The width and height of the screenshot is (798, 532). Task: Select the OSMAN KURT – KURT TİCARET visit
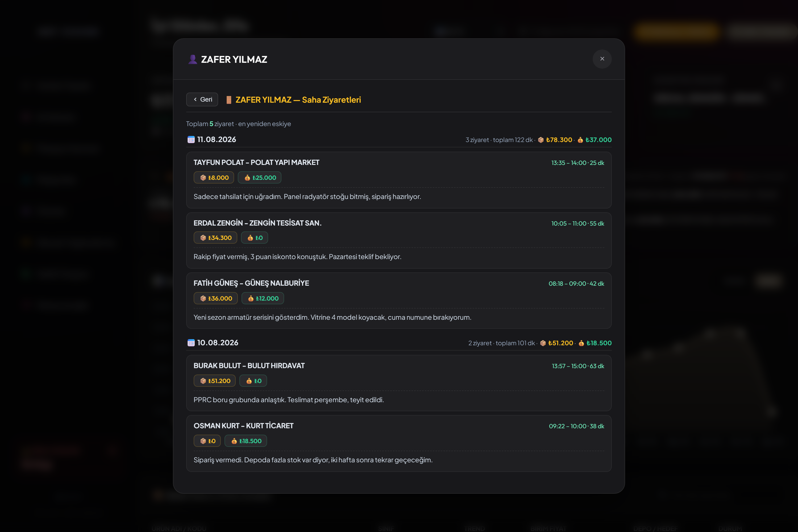click(x=399, y=443)
